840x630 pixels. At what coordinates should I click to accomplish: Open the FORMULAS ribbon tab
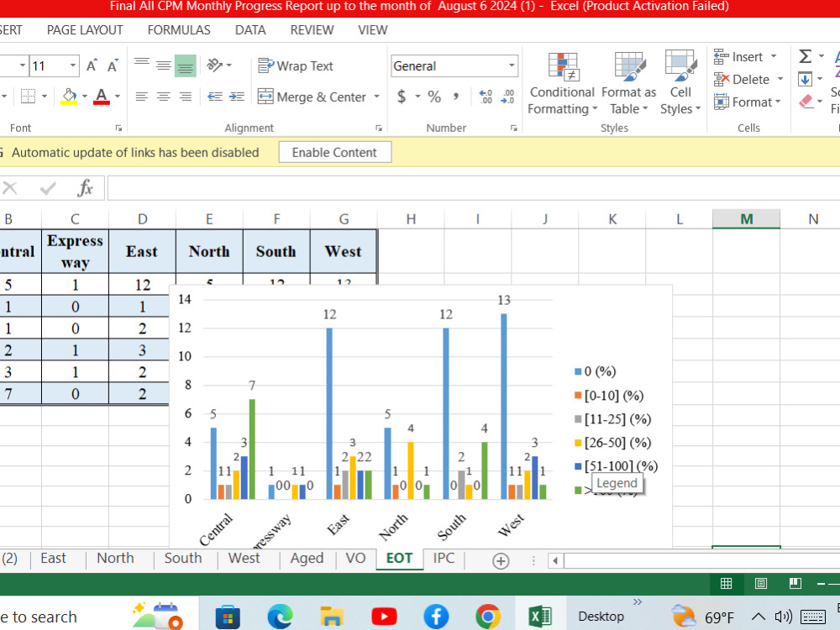tap(179, 30)
